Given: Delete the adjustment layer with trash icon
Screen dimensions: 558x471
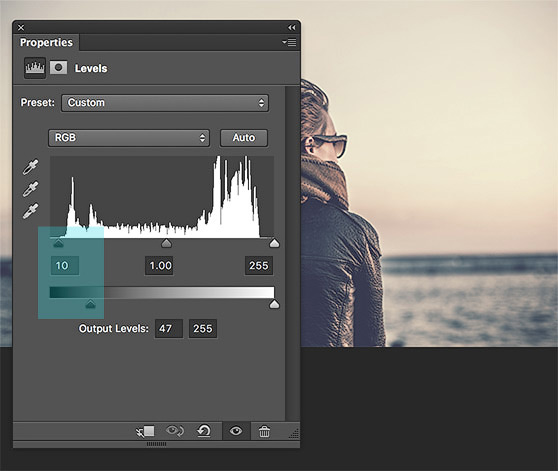Looking at the screenshot, I should [264, 432].
